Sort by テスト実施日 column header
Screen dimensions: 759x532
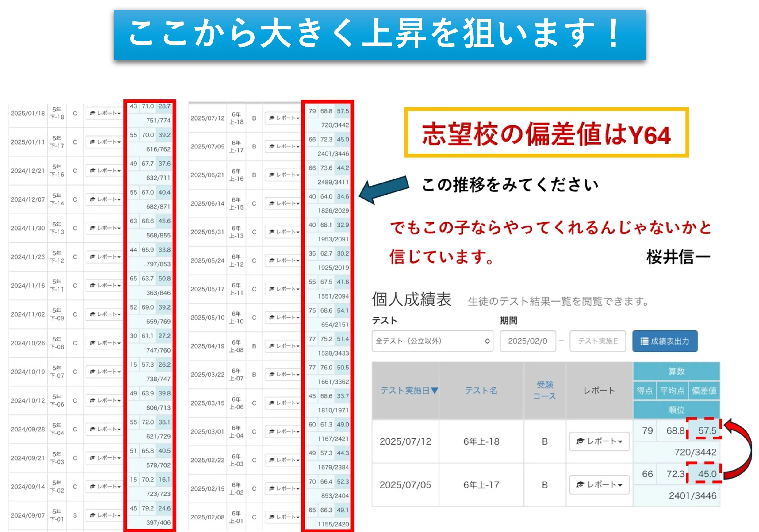coord(405,391)
